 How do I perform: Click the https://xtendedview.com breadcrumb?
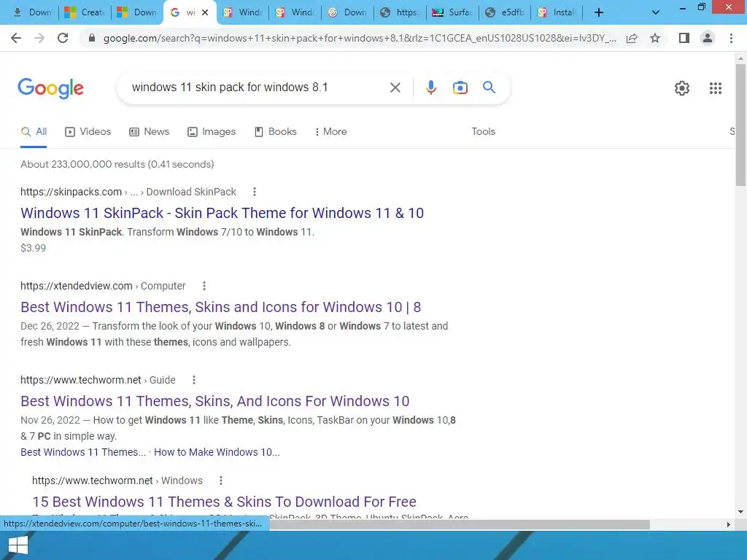[76, 286]
